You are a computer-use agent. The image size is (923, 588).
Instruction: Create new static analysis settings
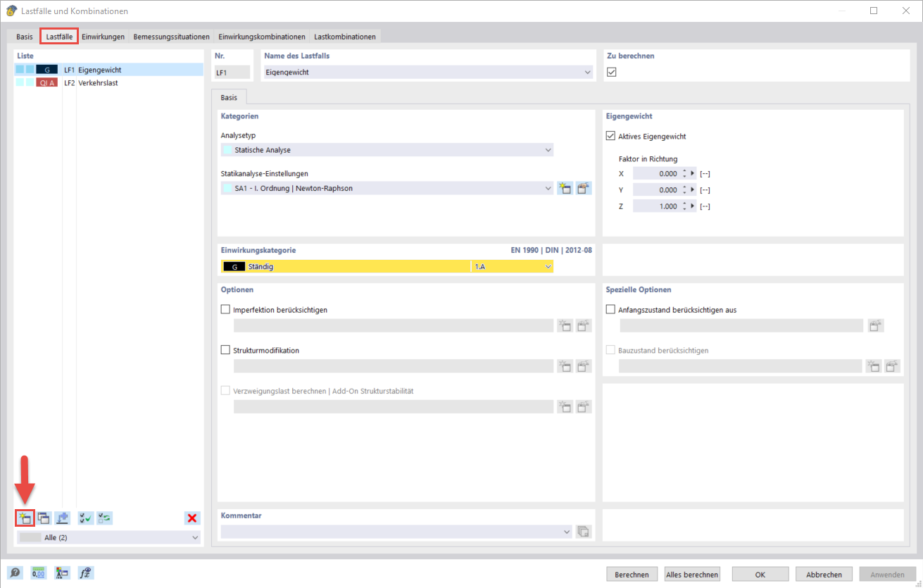click(x=565, y=188)
